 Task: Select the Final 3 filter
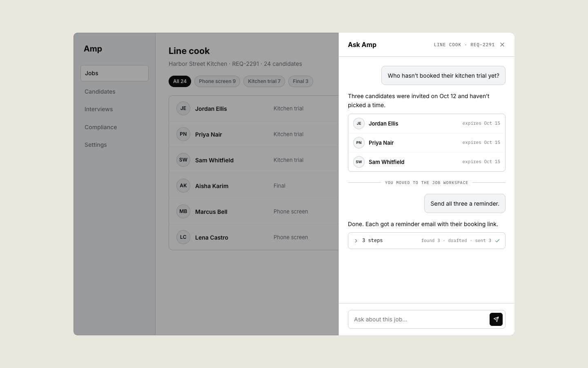(x=301, y=81)
